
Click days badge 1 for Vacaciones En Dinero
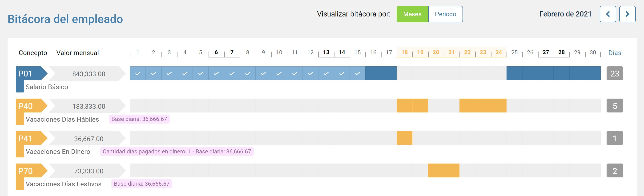click(615, 138)
